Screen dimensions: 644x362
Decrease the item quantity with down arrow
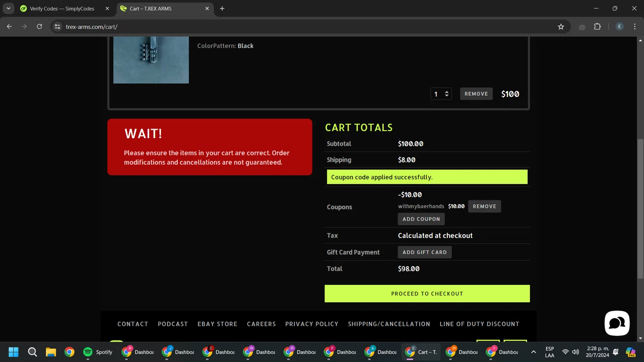click(x=447, y=96)
